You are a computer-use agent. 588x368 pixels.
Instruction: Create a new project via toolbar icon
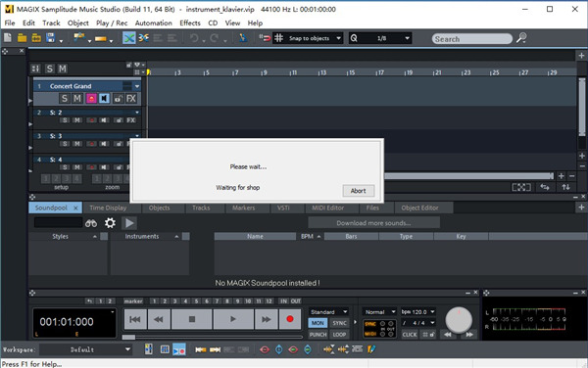(8, 38)
